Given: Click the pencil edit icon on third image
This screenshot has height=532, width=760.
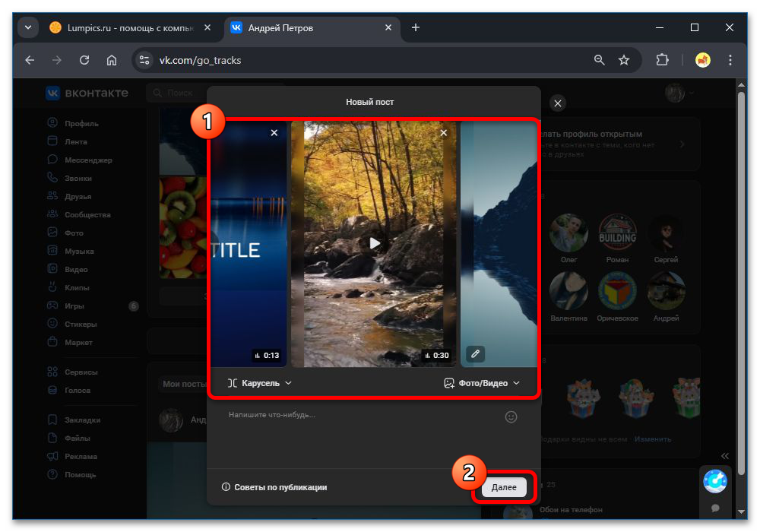Looking at the screenshot, I should coord(475,353).
